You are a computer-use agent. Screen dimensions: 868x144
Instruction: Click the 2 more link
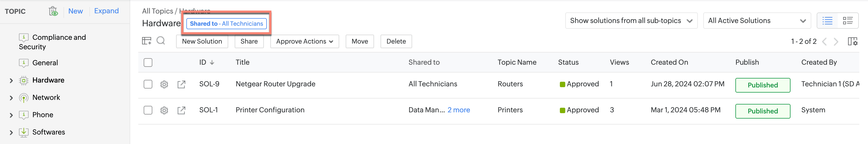[458, 110]
